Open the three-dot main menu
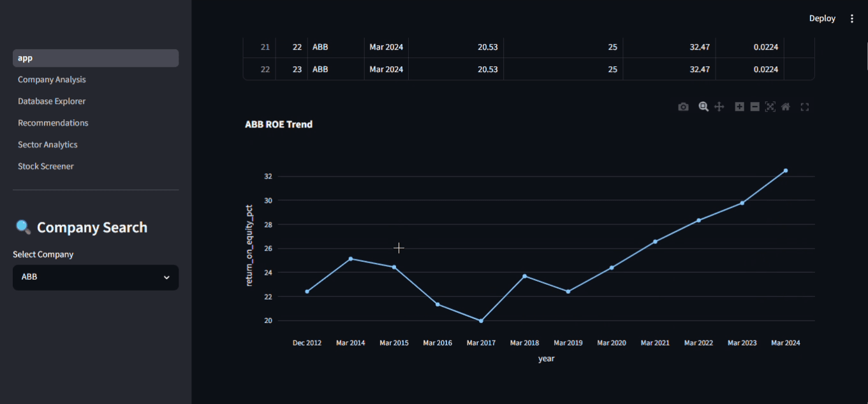Viewport: 868px width, 404px height. tap(852, 18)
